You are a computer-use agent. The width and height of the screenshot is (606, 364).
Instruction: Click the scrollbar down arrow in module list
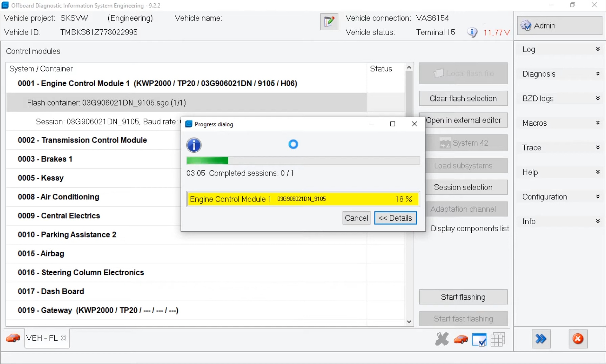[x=409, y=322]
